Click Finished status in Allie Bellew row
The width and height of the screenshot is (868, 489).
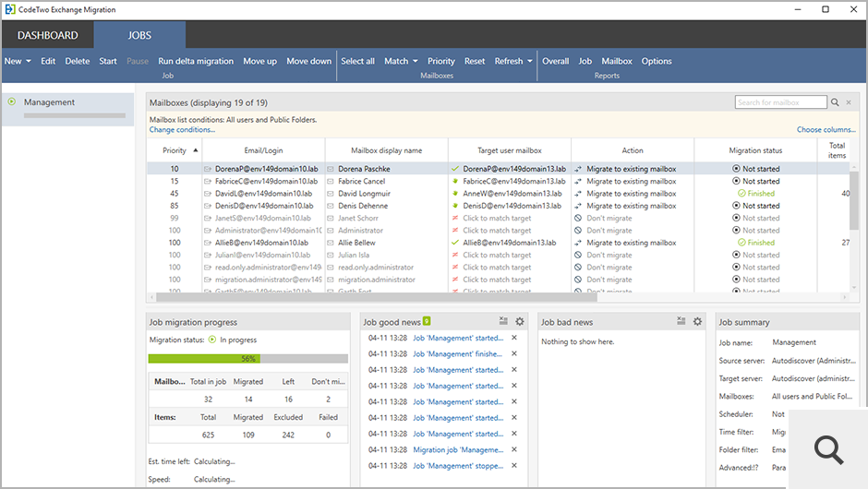point(756,243)
